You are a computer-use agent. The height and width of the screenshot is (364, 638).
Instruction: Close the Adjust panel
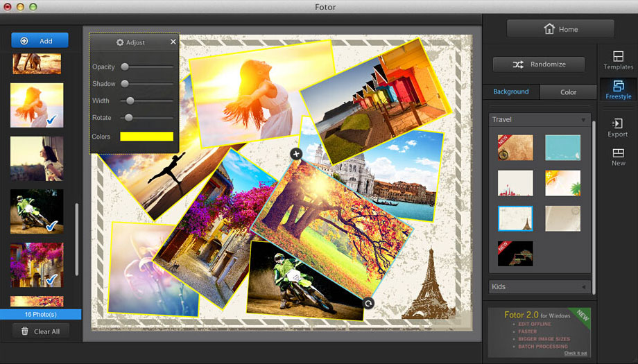coord(173,42)
